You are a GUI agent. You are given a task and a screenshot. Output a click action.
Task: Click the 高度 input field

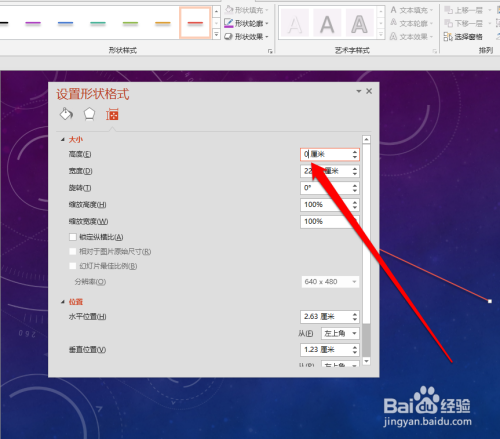coord(330,154)
